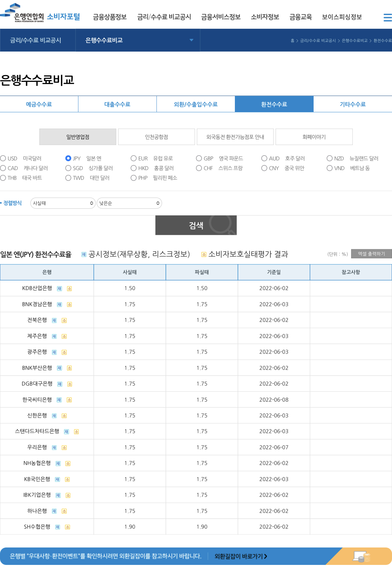Click 소 consumer-protection icon for KDB산업은행
This screenshot has height=582, width=392.
point(69,289)
